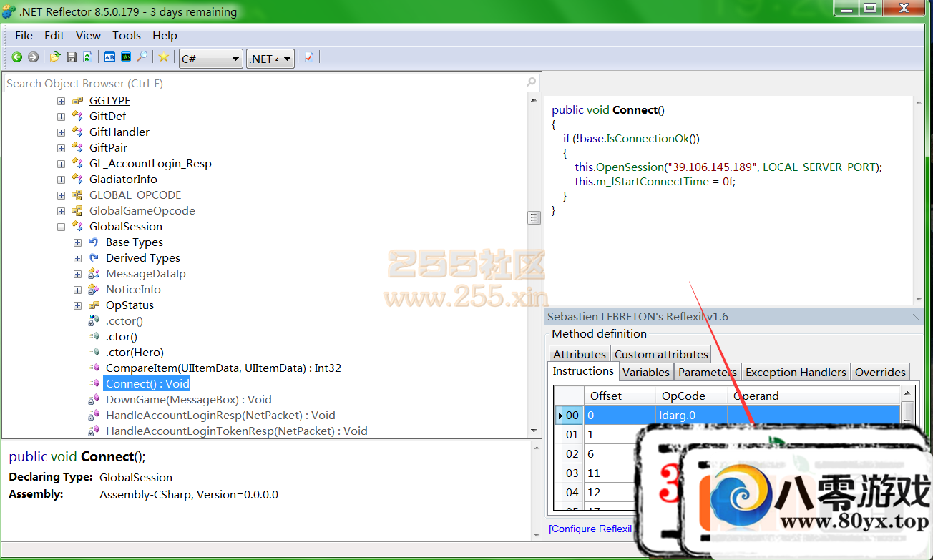Switch to the Attributes tab

click(580, 354)
